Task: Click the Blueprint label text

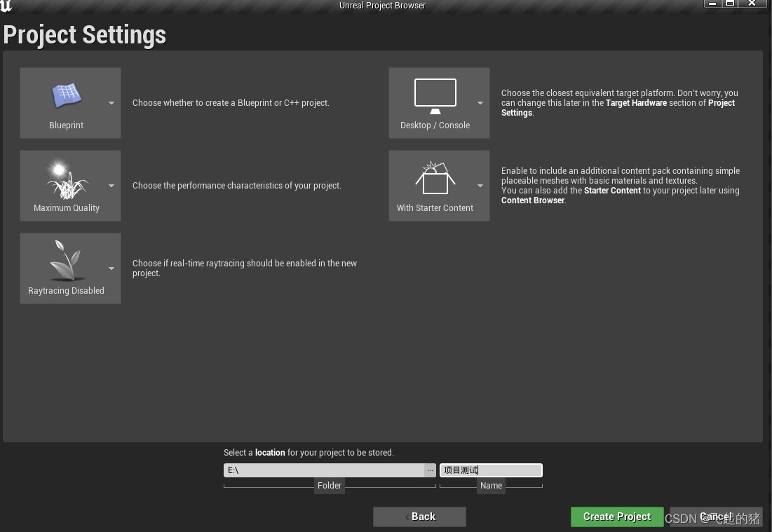Action: (66, 125)
